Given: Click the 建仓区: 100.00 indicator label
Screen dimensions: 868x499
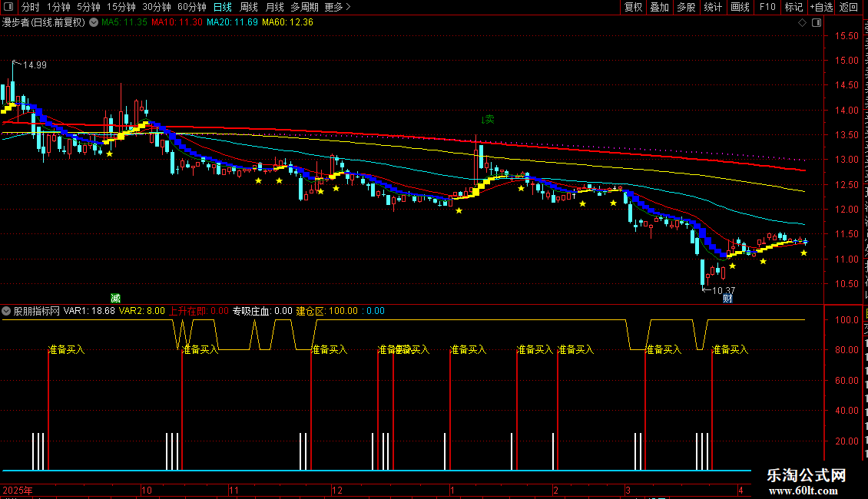Looking at the screenshot, I should pyautogui.click(x=327, y=311).
